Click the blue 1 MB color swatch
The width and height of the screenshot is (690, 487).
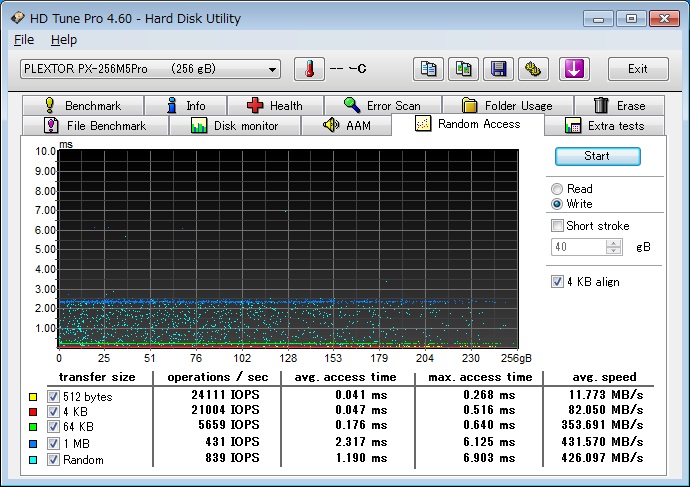pyautogui.click(x=34, y=444)
